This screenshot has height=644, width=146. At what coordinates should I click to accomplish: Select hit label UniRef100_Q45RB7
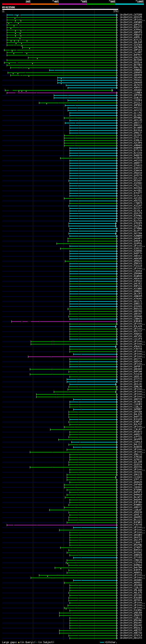pyautogui.click(x=131, y=409)
